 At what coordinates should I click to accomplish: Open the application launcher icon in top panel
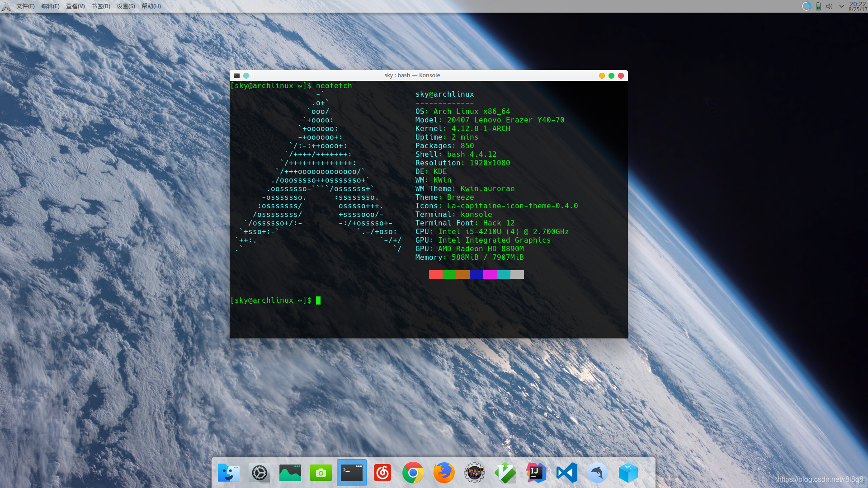click(x=6, y=6)
